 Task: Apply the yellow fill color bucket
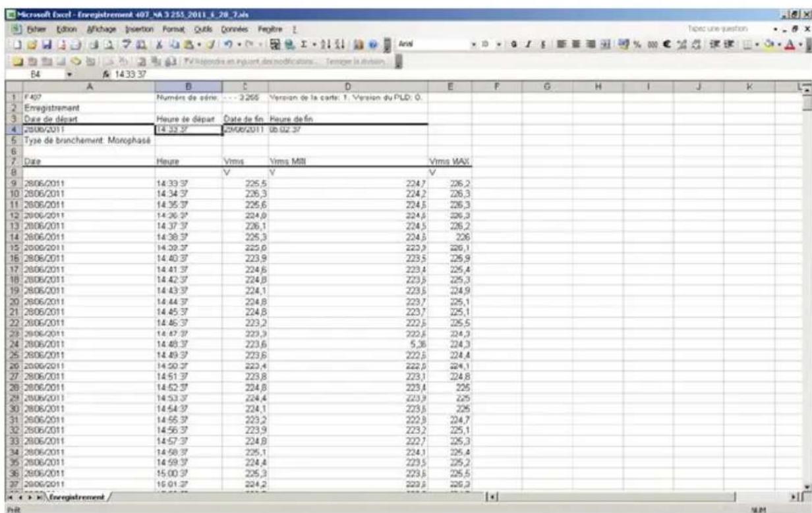coord(768,44)
